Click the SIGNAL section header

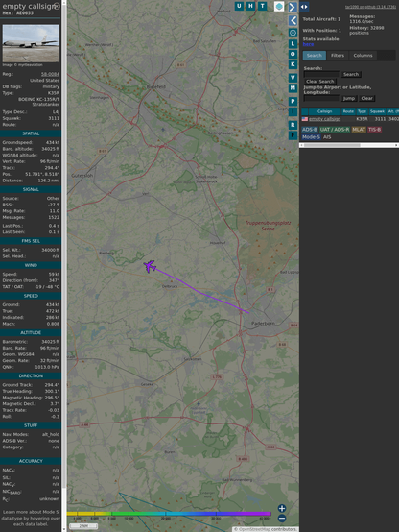click(x=31, y=189)
